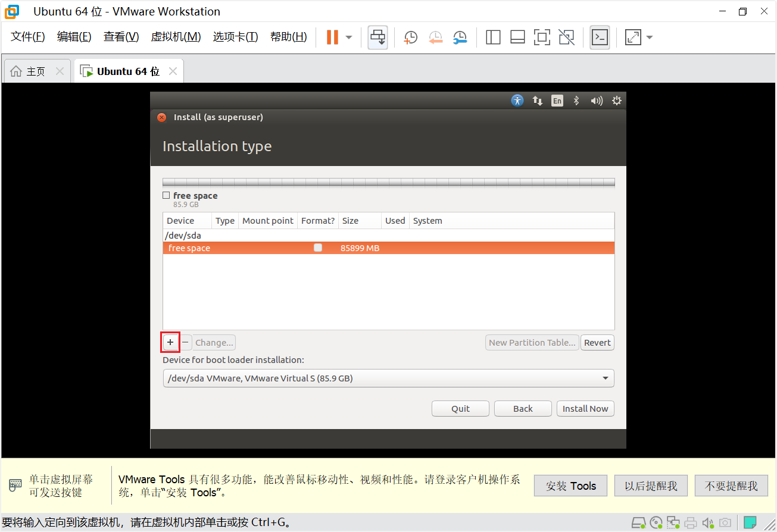Click the Size column header

(x=360, y=221)
